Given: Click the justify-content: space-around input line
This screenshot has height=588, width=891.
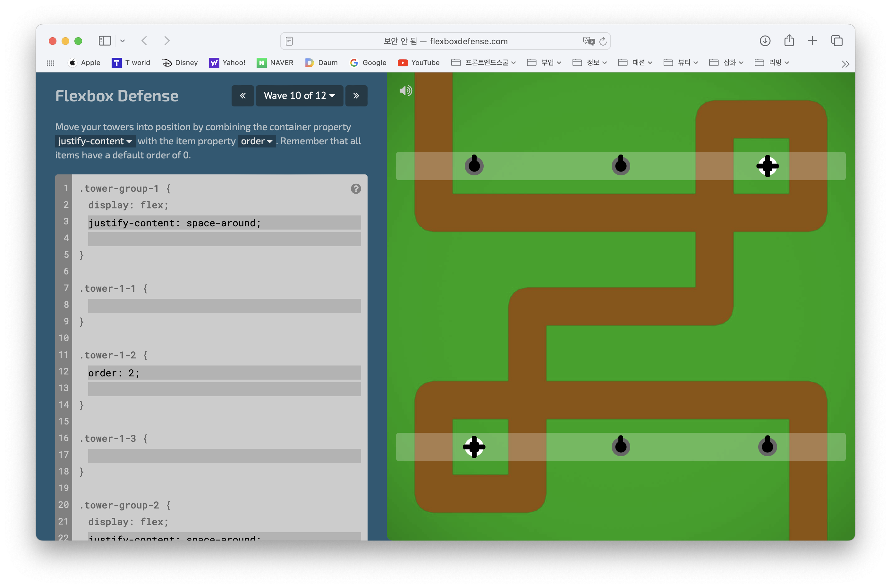Looking at the screenshot, I should (224, 223).
